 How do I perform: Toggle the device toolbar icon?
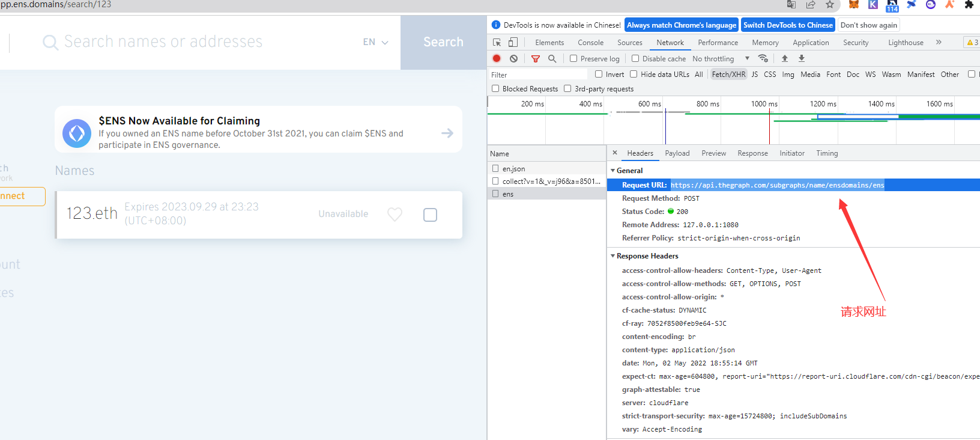point(513,42)
